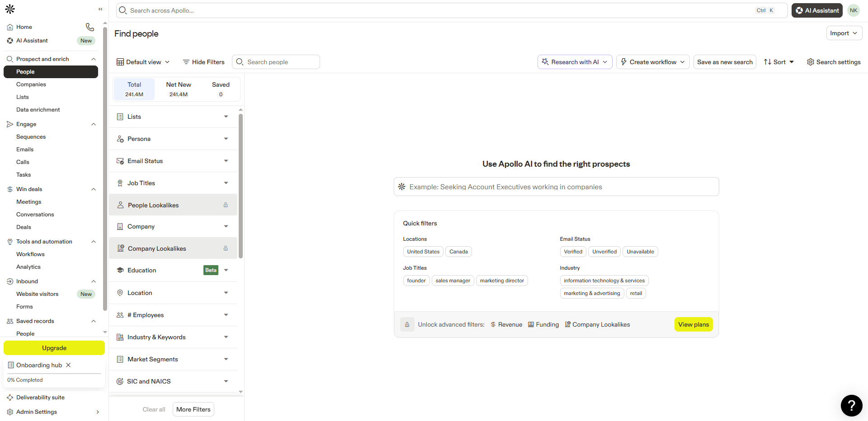Click the filter panel vertical scrollbar
Viewport: 868px width, 421px height.
pyautogui.click(x=241, y=186)
